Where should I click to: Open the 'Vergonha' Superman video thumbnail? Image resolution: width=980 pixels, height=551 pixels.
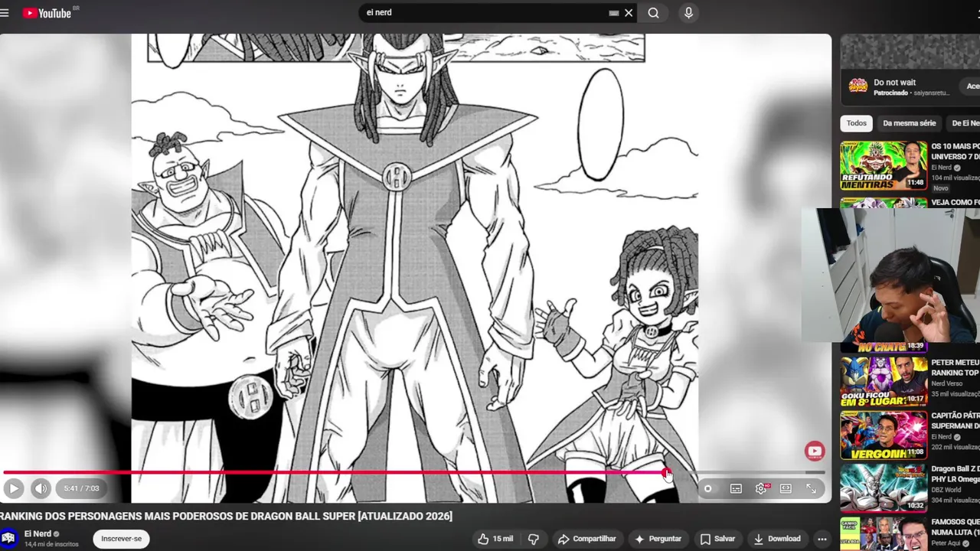pos(884,435)
